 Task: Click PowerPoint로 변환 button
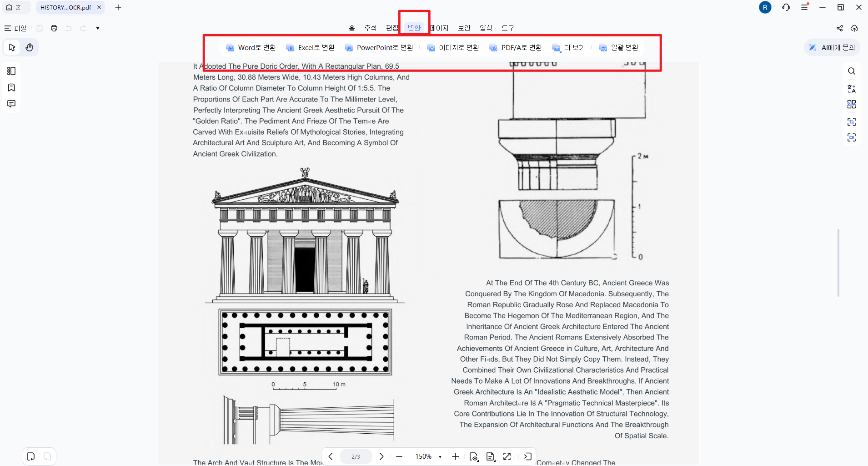click(x=379, y=47)
